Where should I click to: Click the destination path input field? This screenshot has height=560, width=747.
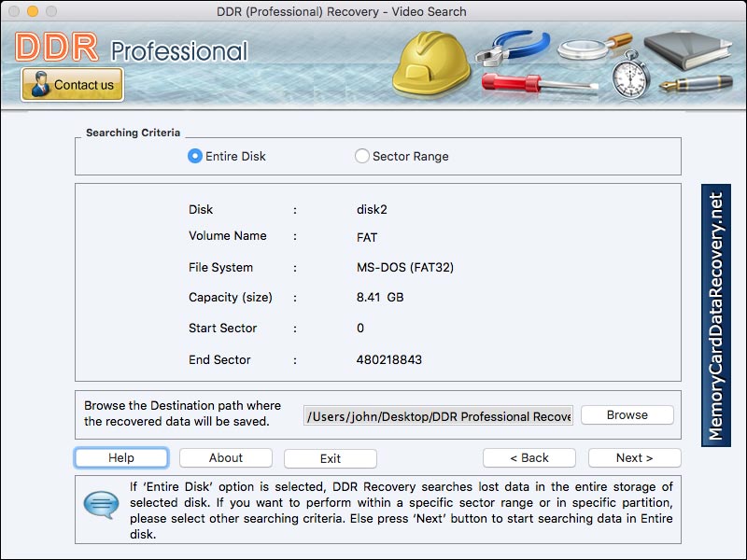(x=439, y=416)
